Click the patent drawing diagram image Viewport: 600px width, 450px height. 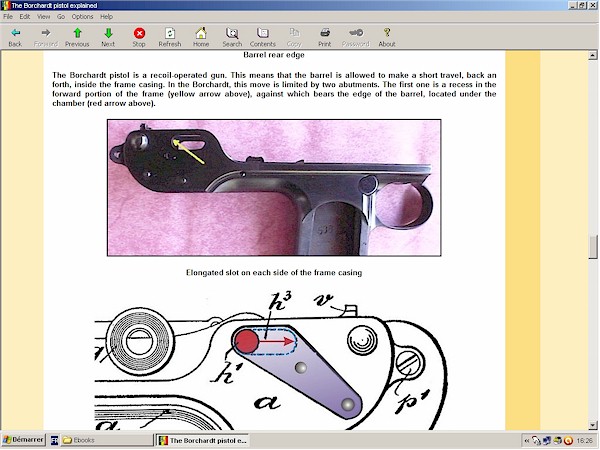pos(271,360)
